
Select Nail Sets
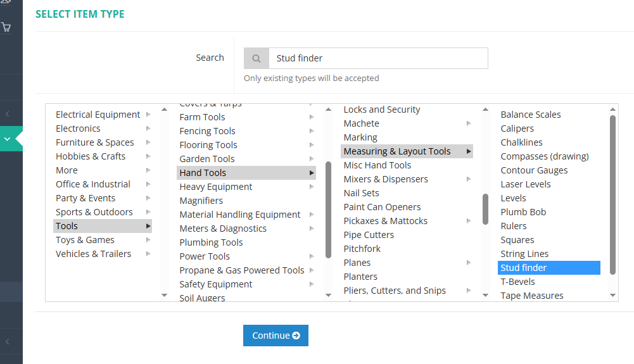pyautogui.click(x=362, y=193)
